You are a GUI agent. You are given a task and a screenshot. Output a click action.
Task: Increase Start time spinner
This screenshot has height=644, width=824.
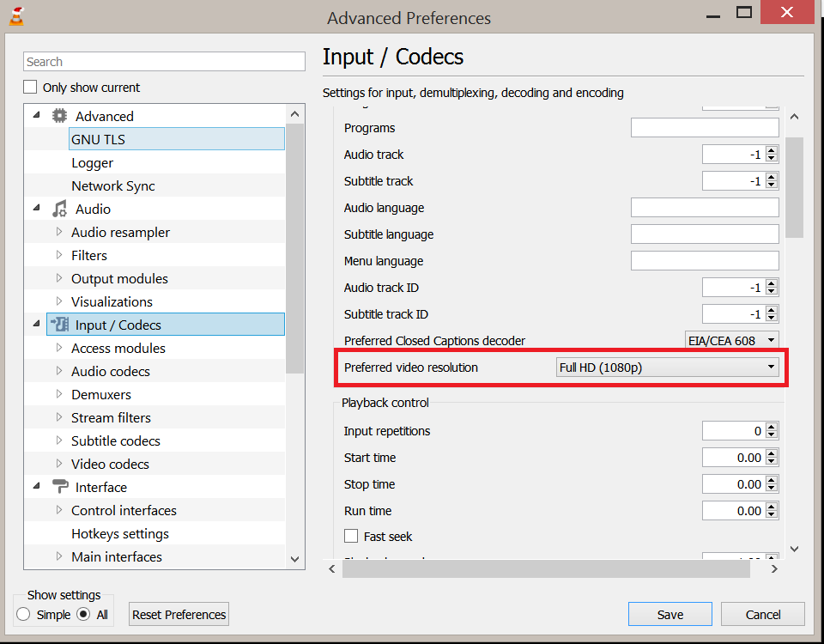[x=772, y=453]
